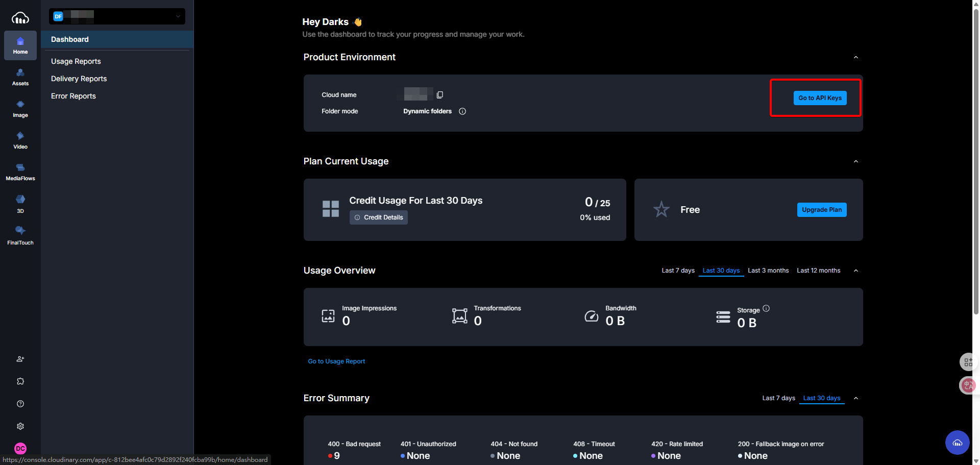
Task: Click the Go to API Keys button
Action: [820, 98]
